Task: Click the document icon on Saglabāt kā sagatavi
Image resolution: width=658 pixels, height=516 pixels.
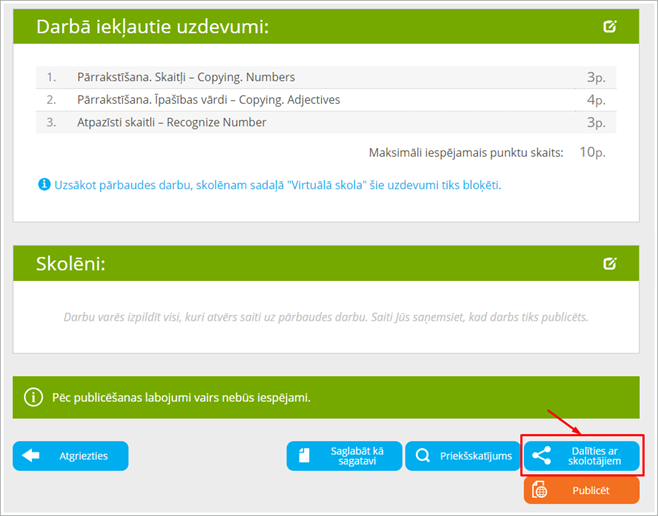Action: pyautogui.click(x=305, y=456)
